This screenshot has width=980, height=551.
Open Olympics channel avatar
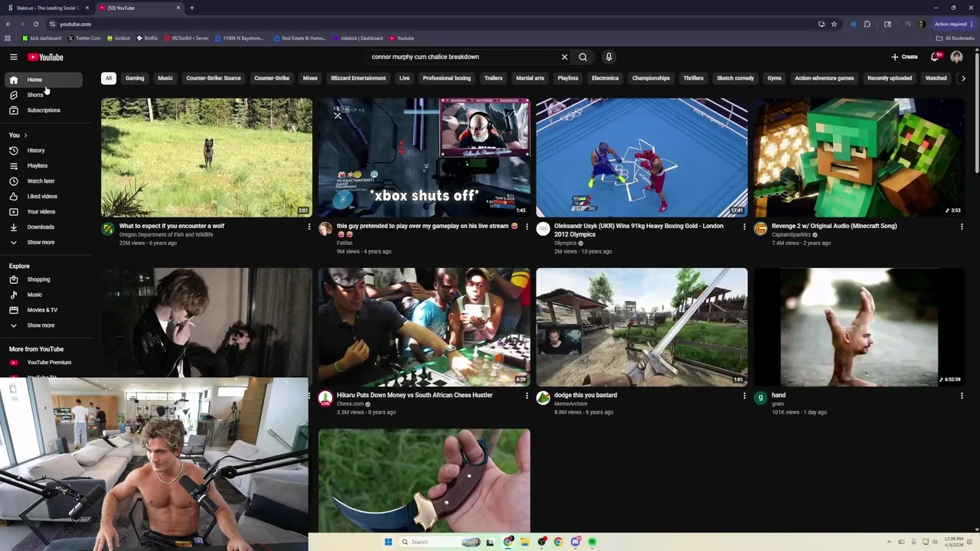click(543, 228)
